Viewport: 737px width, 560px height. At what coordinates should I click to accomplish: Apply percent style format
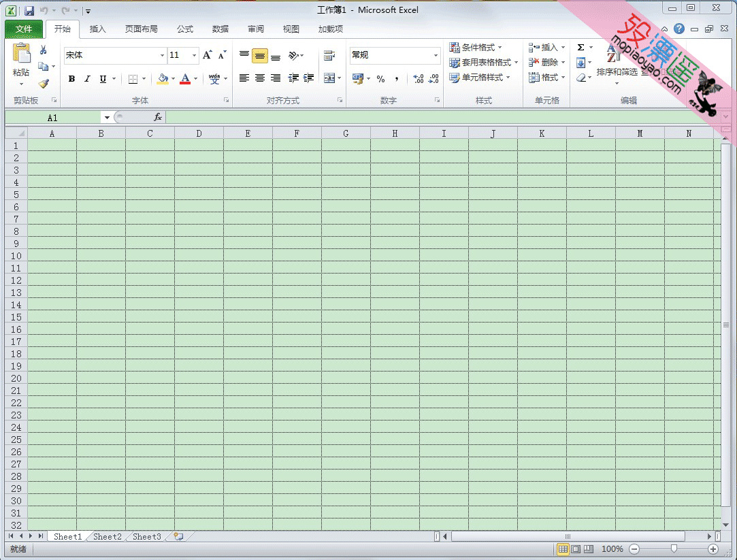pyautogui.click(x=380, y=79)
